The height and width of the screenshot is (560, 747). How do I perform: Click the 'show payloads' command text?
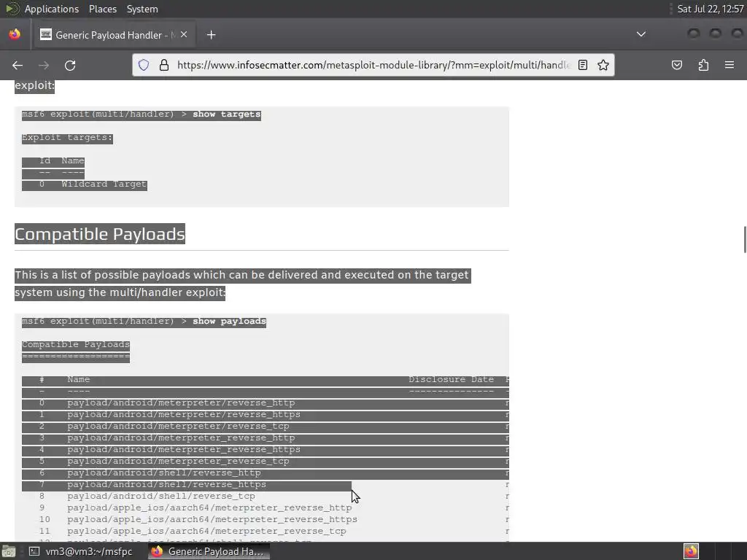pos(229,322)
